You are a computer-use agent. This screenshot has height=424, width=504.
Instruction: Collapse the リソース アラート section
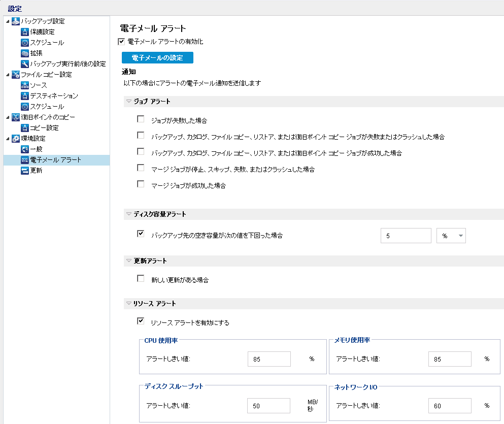click(x=129, y=304)
